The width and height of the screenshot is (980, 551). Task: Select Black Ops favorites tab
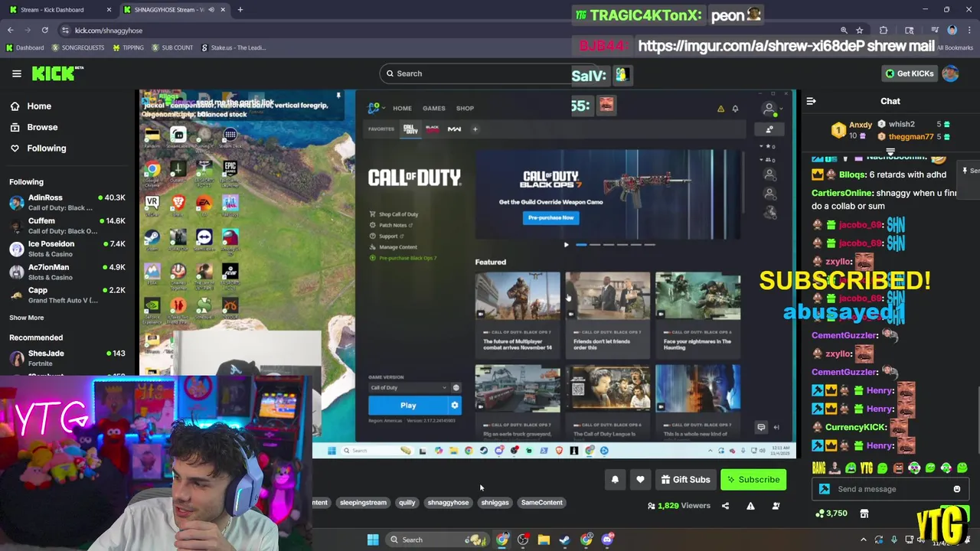[432, 129]
